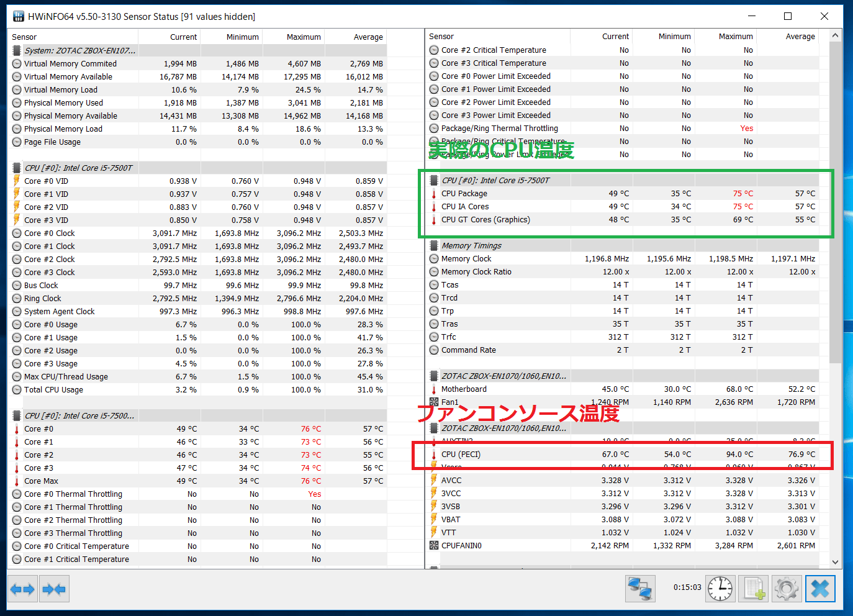The image size is (853, 616).
Task: Select the Memory Clock Ratio row
Action: [622, 271]
